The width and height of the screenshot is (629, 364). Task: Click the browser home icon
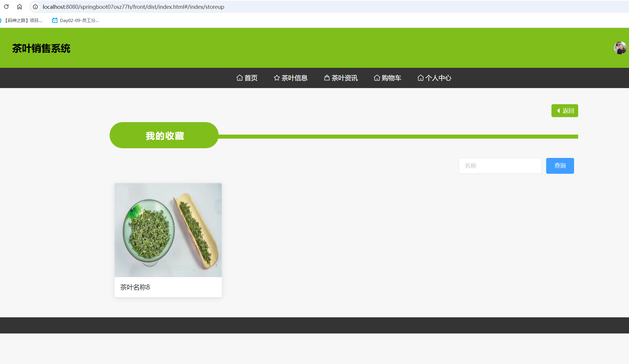[19, 6]
